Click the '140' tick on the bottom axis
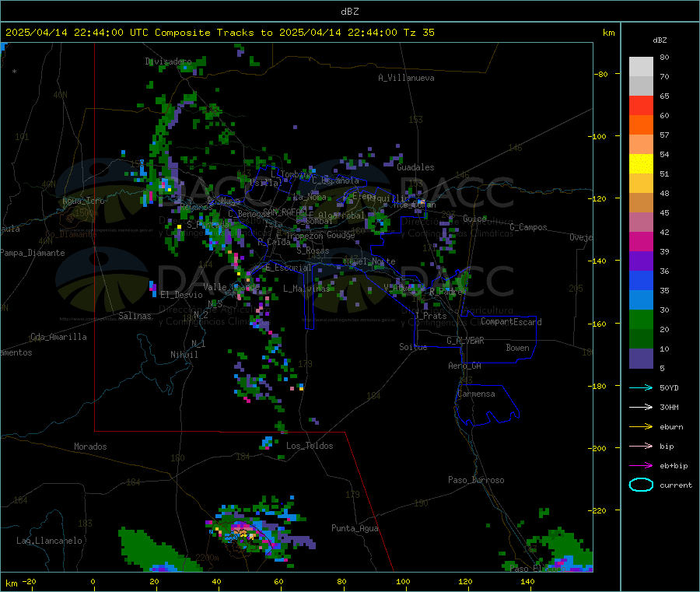The height and width of the screenshot is (592, 700). click(x=527, y=581)
